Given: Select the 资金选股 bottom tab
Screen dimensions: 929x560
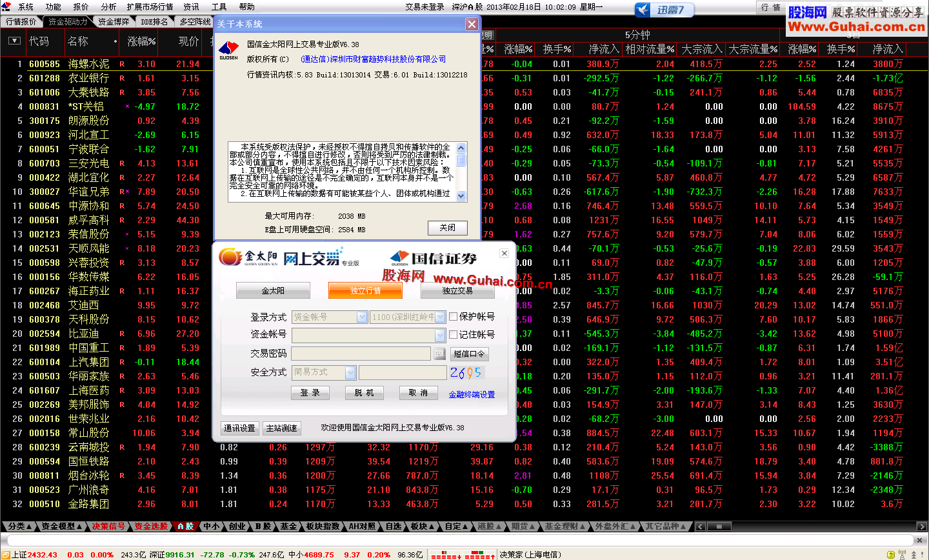Looking at the screenshot, I should tap(151, 526).
